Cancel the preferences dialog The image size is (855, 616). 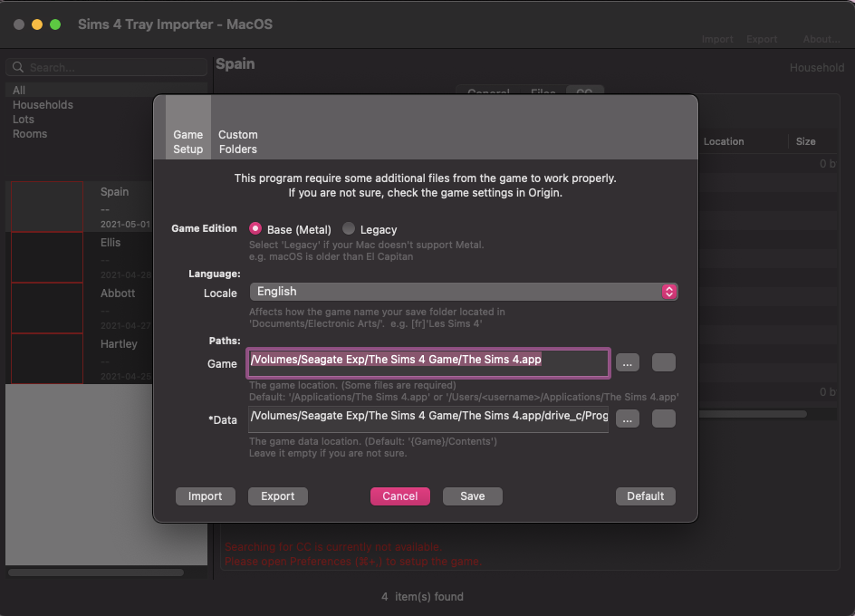point(399,496)
